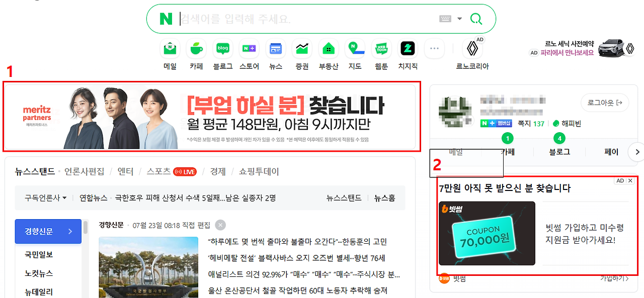Click the N+ 멤버십 membership badge

pyautogui.click(x=496, y=124)
